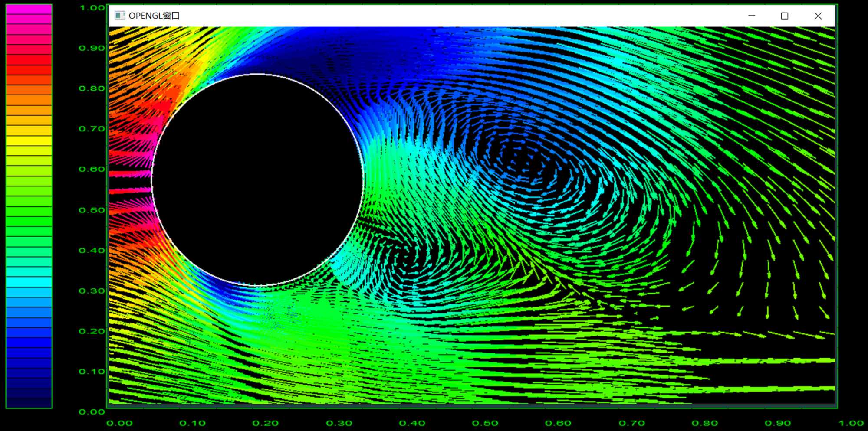This screenshot has height=431, width=868.
Task: Click the 0.50 label on the vertical axis
Action: click(x=92, y=210)
